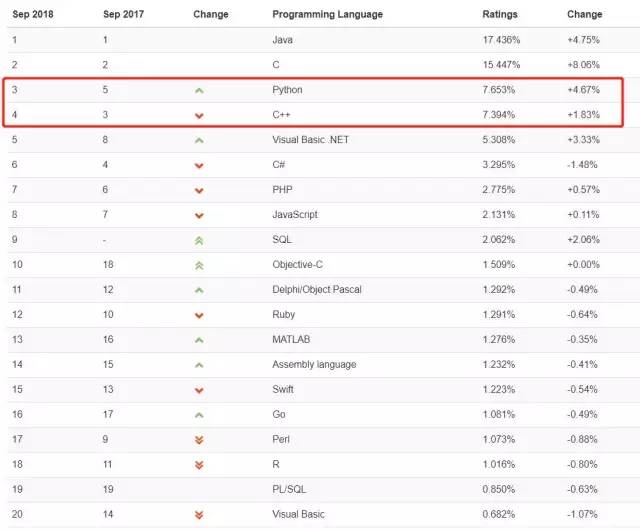The image size is (640, 531).
Task: Click the Sep 2017 column header
Action: coord(123,15)
